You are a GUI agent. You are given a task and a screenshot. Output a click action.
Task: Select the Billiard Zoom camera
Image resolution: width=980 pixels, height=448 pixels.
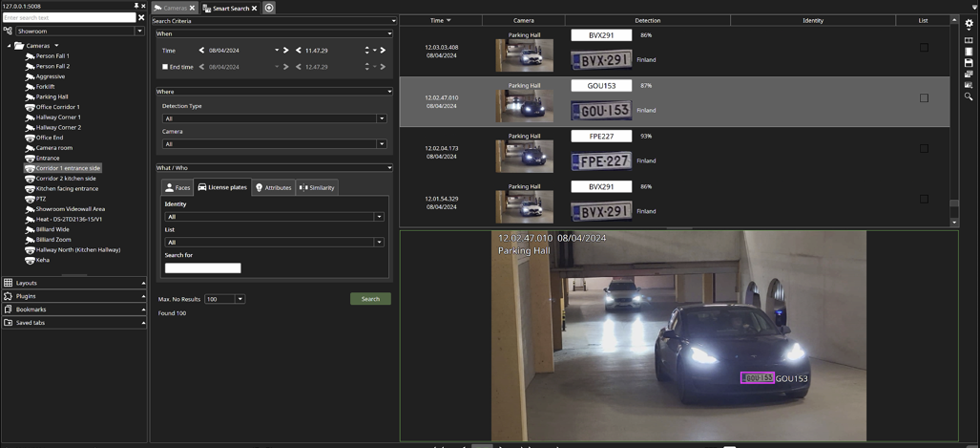pos(53,239)
